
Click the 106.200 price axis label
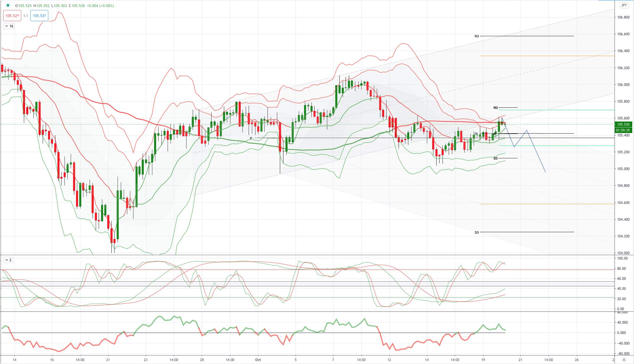pyautogui.click(x=623, y=68)
